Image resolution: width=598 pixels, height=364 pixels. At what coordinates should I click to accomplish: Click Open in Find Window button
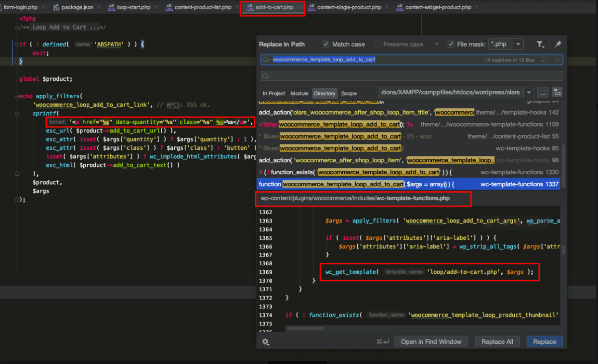tap(431, 342)
